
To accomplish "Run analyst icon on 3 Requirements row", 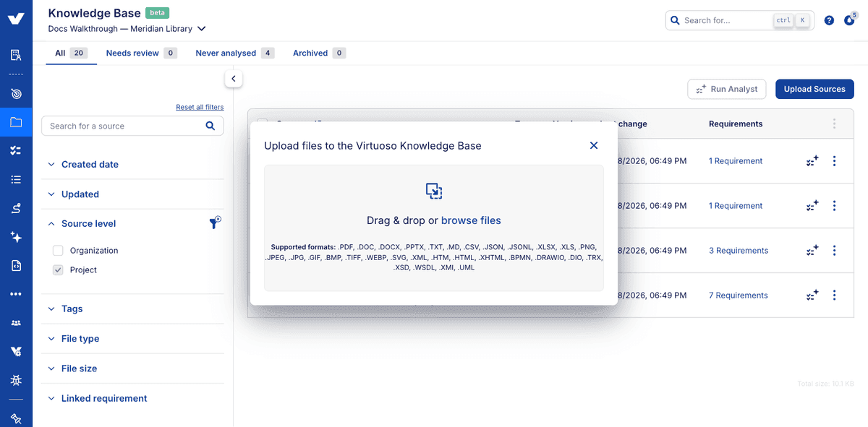I will [812, 250].
